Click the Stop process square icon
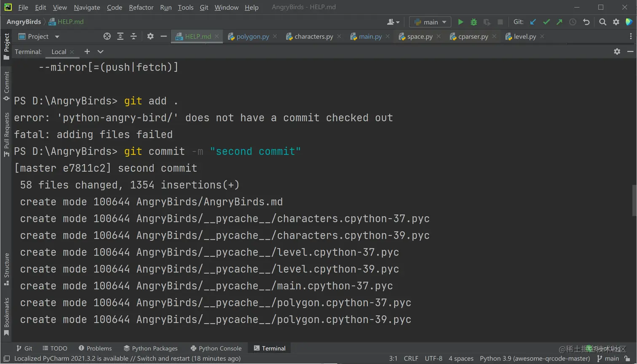The width and height of the screenshot is (637, 364). pos(500,22)
